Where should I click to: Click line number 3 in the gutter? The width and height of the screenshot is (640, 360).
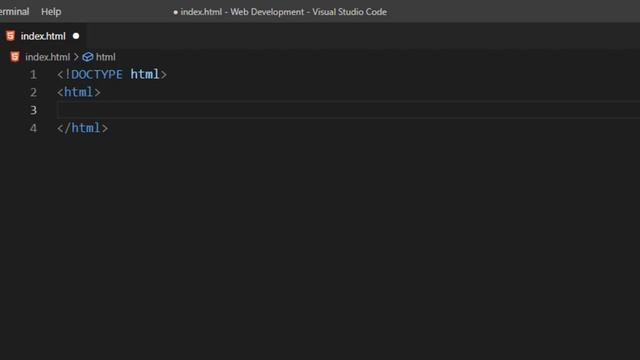(x=33, y=110)
